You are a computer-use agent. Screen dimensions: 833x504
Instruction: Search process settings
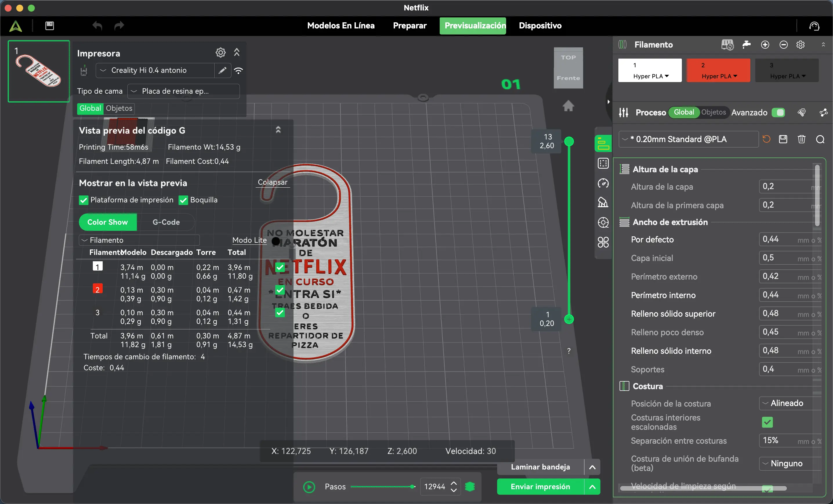point(820,139)
